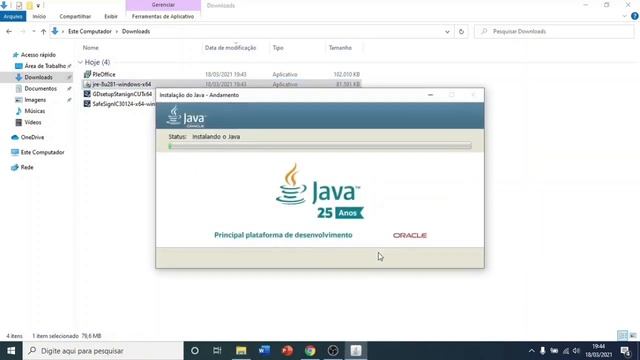Click Downloads in address breadcrumb
Screen dimensions: 640x360
pos(136,31)
